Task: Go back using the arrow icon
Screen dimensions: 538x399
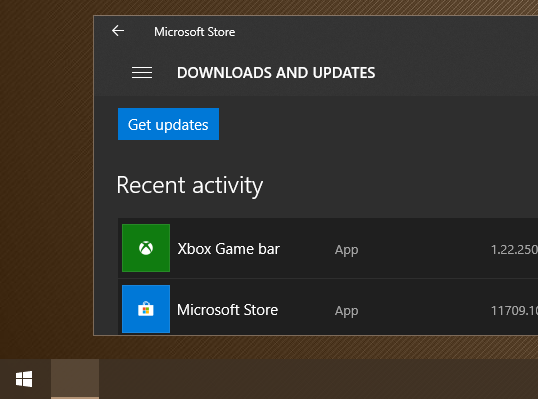Action: (x=118, y=31)
